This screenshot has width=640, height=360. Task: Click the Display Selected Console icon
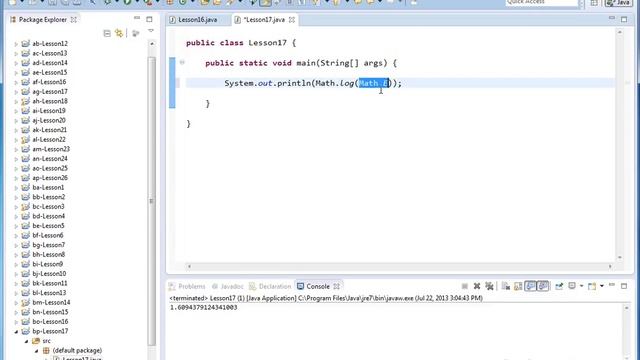coord(572,286)
